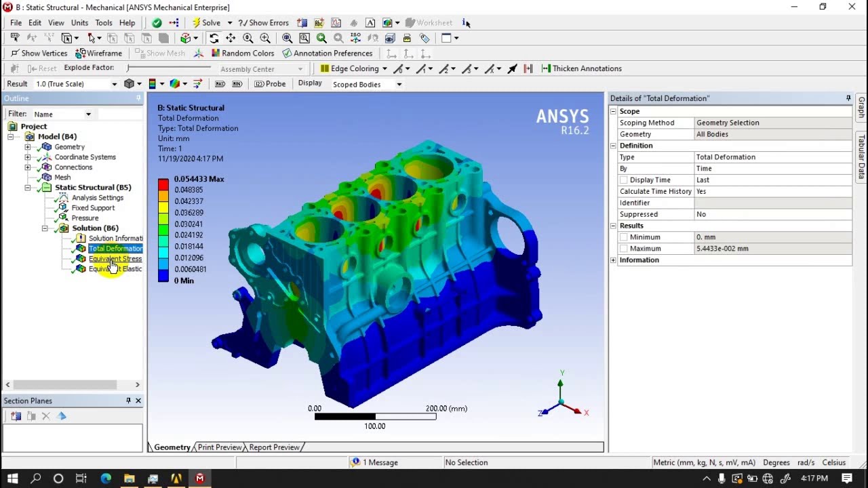Expand the Coordinate Systems node

tap(28, 157)
